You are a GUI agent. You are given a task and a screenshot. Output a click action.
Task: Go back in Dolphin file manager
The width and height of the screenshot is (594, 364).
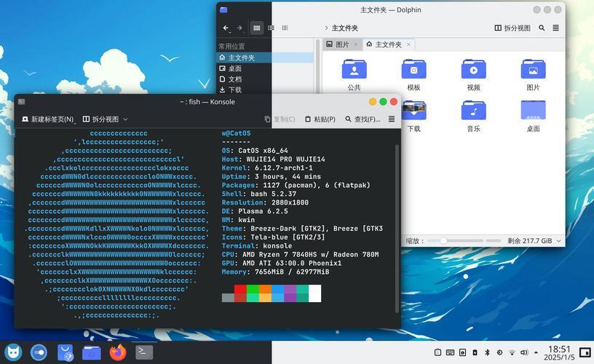(226, 28)
